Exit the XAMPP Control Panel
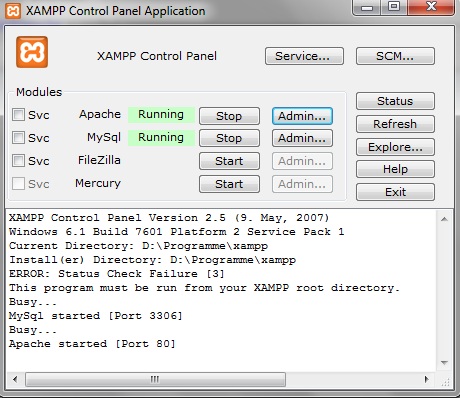 tap(395, 192)
